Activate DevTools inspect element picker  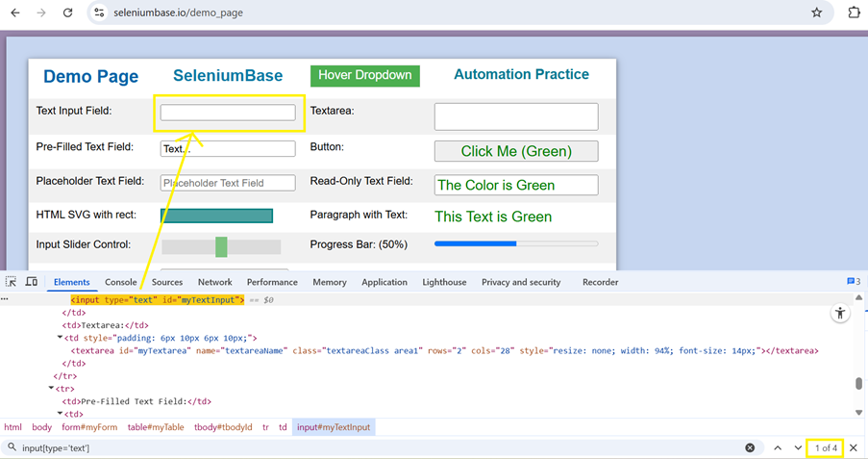click(x=11, y=282)
